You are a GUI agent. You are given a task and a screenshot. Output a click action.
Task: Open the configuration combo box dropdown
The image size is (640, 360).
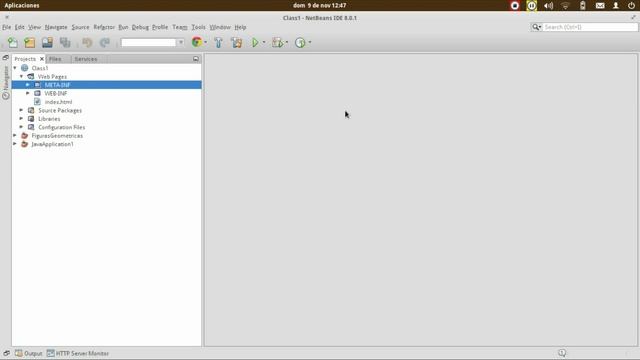click(181, 42)
